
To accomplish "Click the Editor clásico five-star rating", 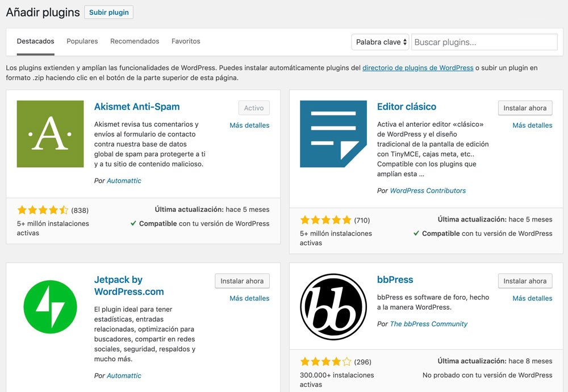I will pyautogui.click(x=325, y=220).
